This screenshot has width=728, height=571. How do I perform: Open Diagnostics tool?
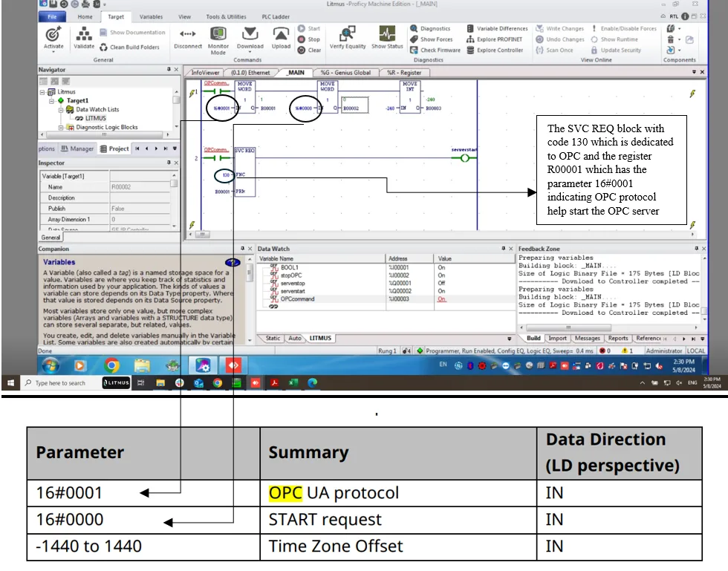tap(430, 28)
